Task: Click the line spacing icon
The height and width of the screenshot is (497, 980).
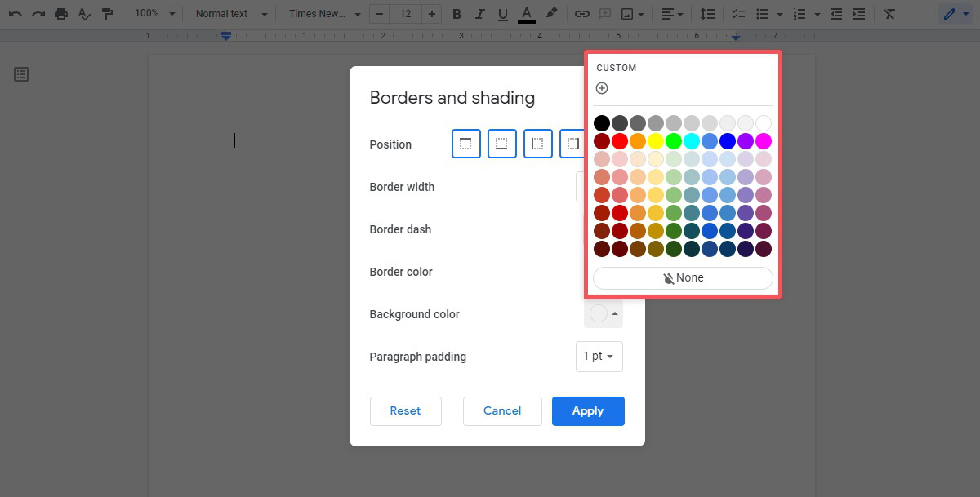Action: tap(708, 14)
